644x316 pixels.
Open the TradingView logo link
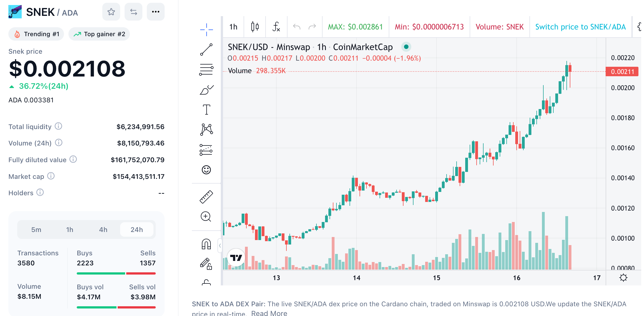coord(236,258)
